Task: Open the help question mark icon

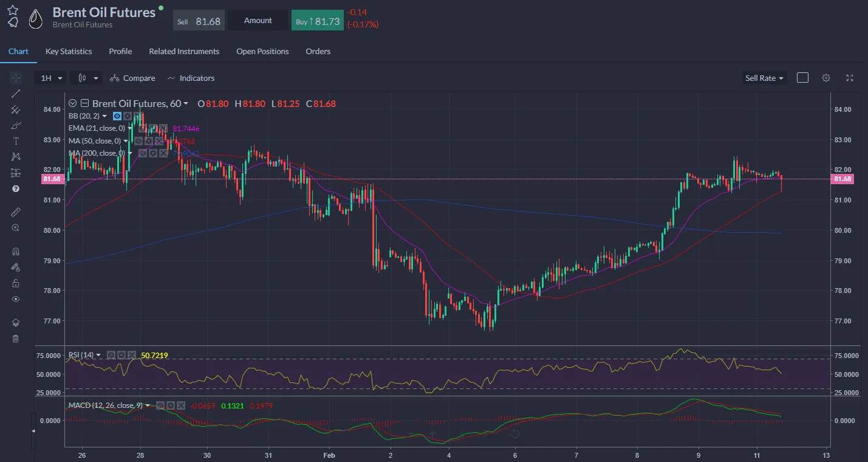Action: click(x=16, y=188)
